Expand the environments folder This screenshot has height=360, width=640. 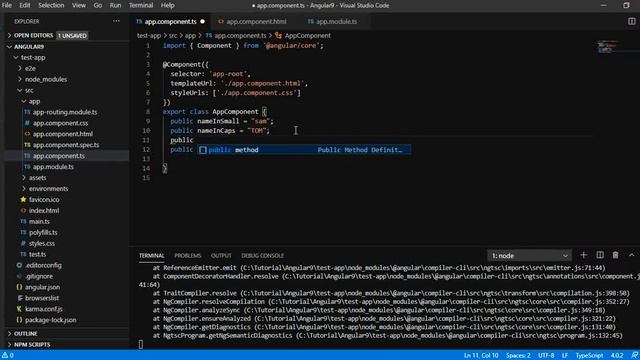pyautogui.click(x=48, y=189)
